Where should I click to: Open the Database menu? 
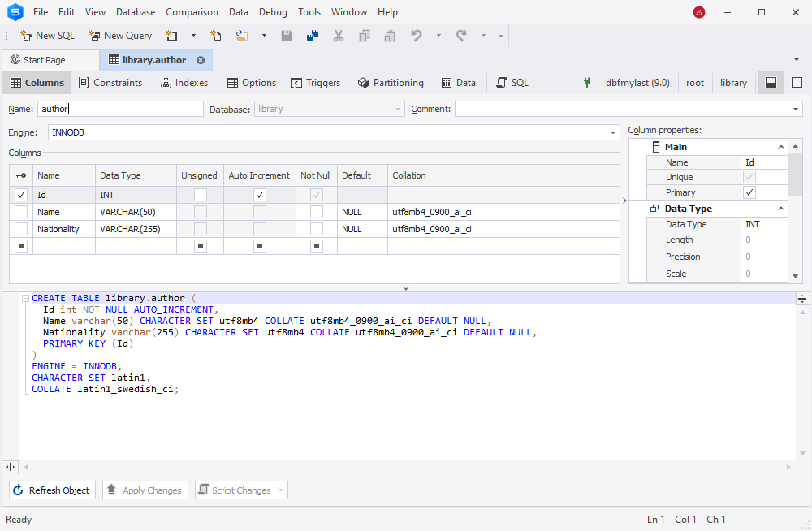(x=135, y=12)
